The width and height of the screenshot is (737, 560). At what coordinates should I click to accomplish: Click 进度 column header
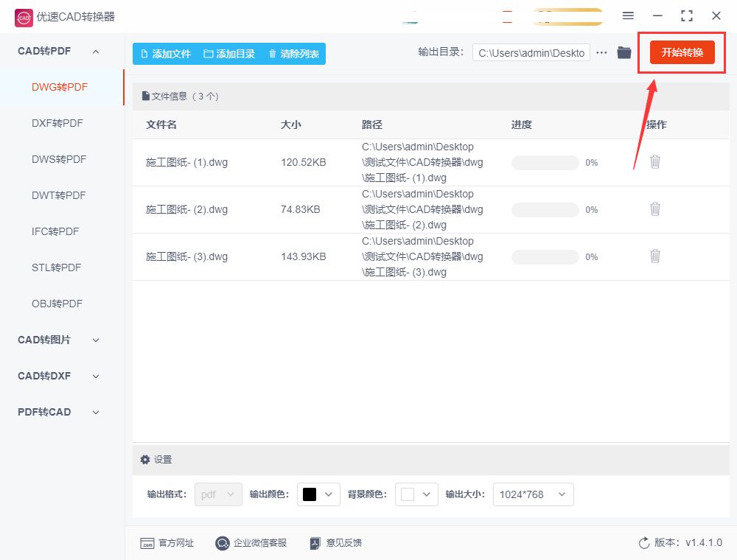point(522,125)
